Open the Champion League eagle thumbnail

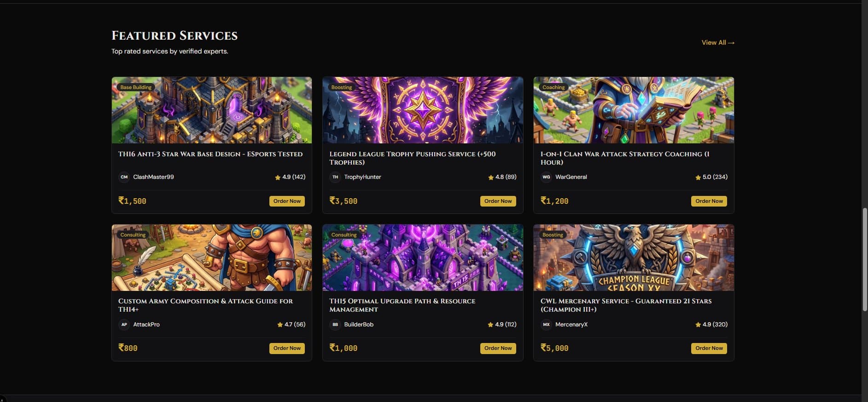point(634,258)
